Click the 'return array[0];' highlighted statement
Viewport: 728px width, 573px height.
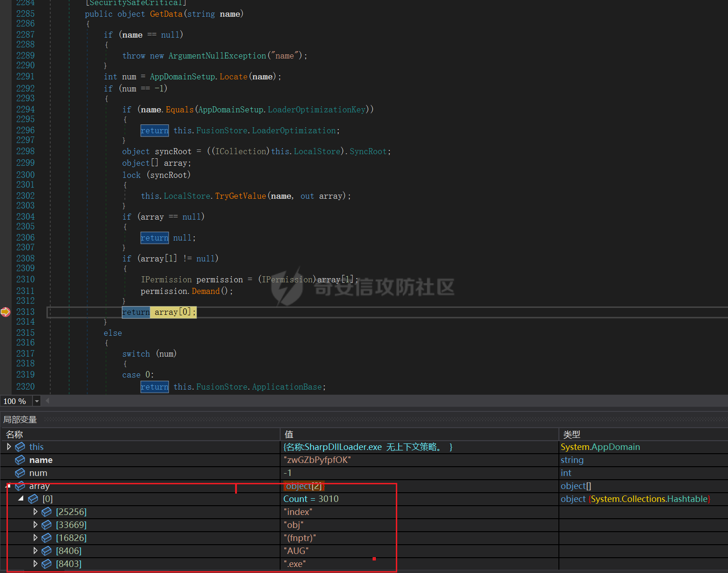159,312
